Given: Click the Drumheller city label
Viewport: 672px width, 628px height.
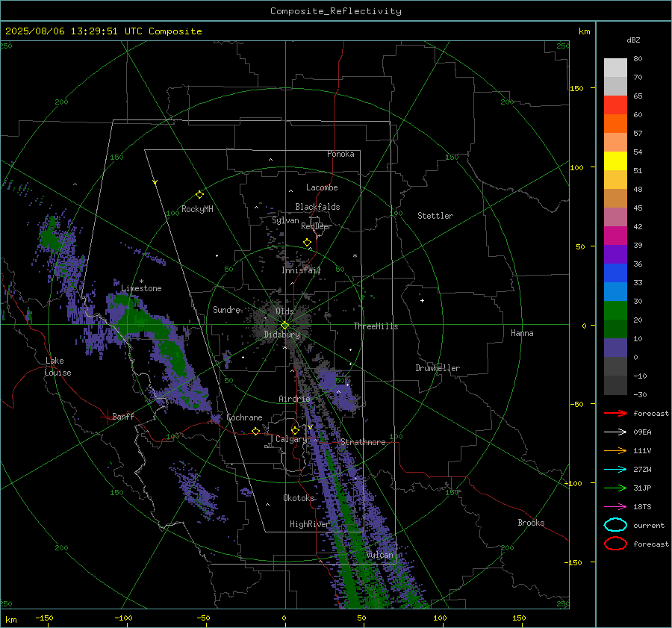Looking at the screenshot, I should click(x=438, y=368).
